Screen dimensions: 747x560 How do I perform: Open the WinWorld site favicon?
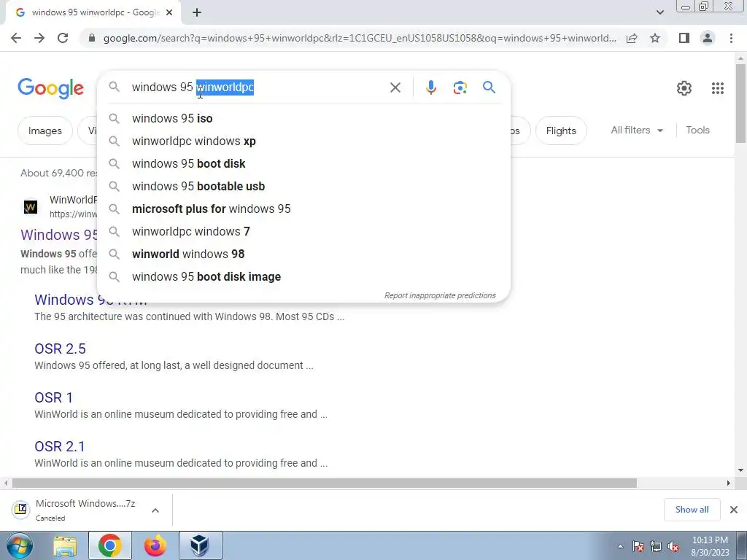click(x=31, y=206)
